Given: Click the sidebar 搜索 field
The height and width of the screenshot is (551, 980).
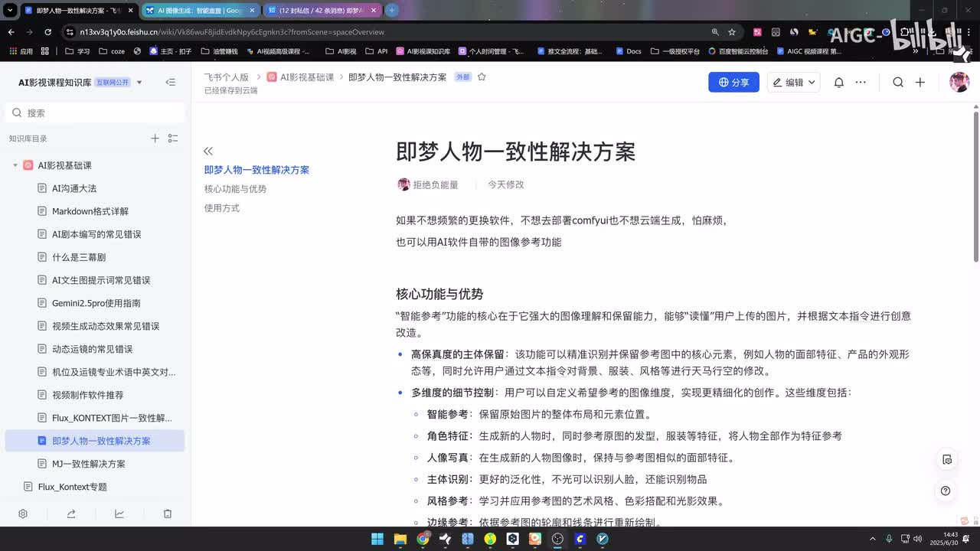Looking at the screenshot, I should coord(95,112).
